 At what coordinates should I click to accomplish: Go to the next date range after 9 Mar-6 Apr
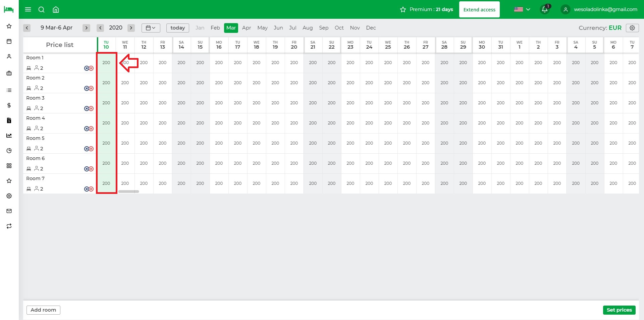point(87,28)
